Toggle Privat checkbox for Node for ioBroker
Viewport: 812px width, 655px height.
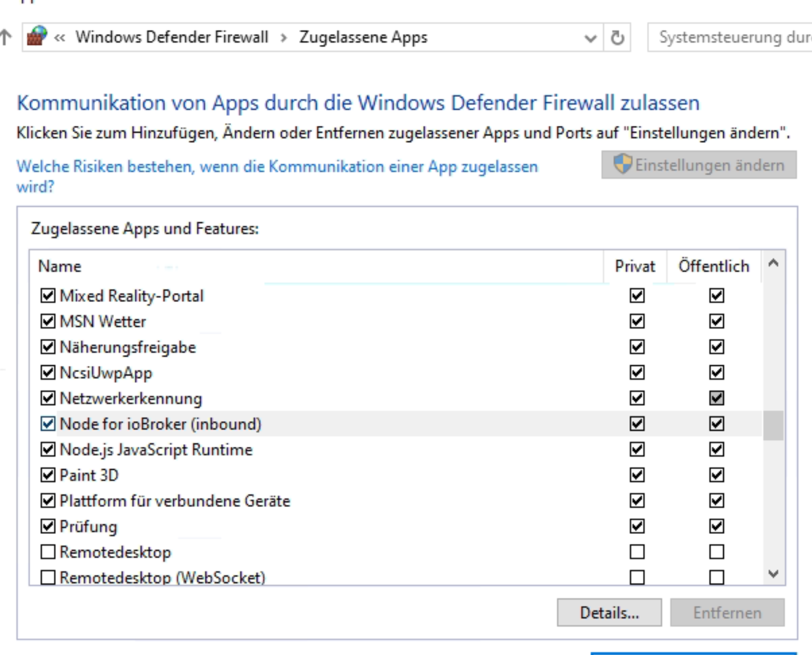click(x=637, y=424)
